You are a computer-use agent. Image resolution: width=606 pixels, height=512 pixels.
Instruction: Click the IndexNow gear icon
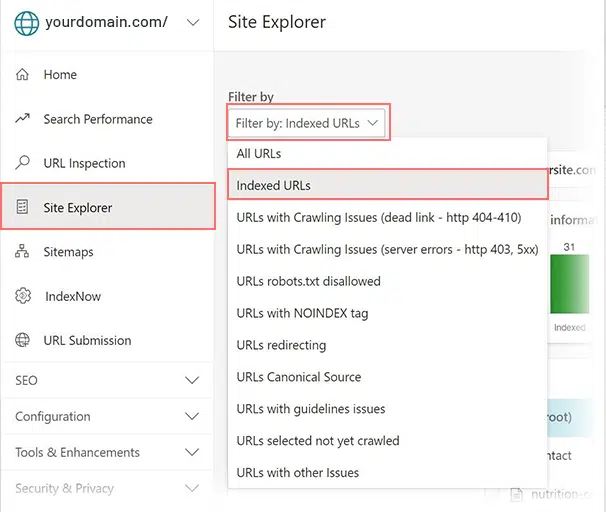23,296
